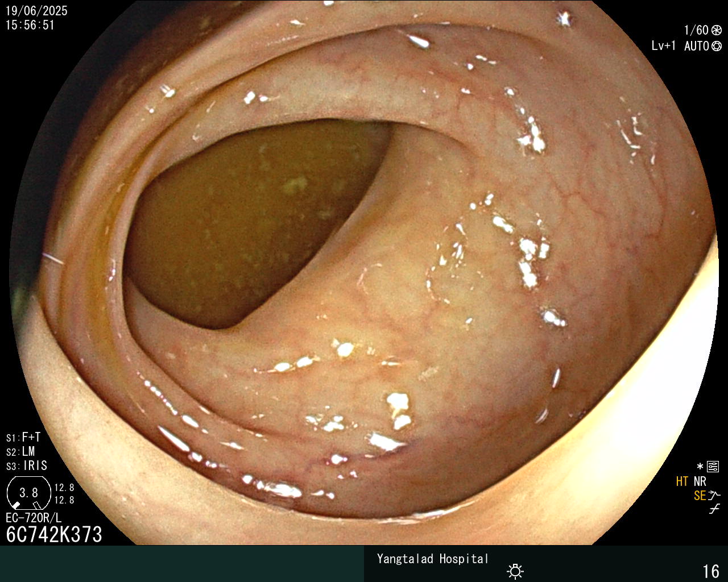The image size is (728, 582).
Task: Click the asterisk indicator beside the sliders icon
Action: tap(700, 467)
